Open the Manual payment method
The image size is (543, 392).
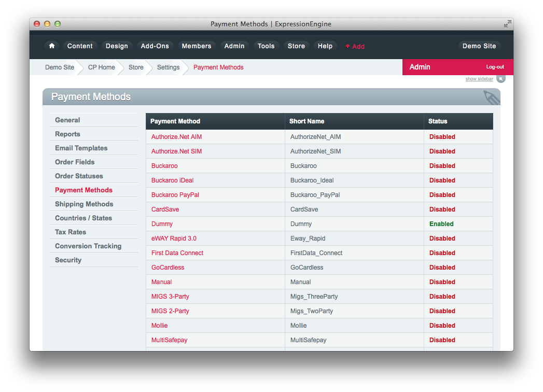[x=161, y=282]
